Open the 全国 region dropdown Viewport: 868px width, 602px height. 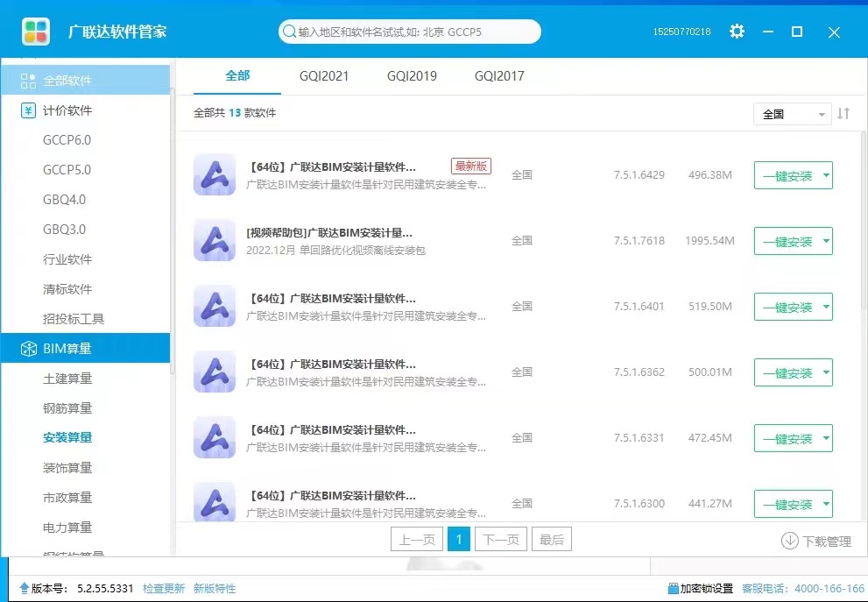pos(792,114)
